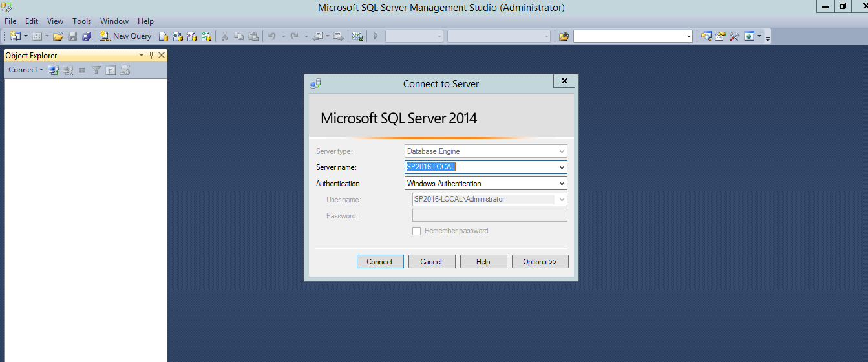Toggle the Object Explorer auto-hide pin
868x362 pixels.
(151, 56)
